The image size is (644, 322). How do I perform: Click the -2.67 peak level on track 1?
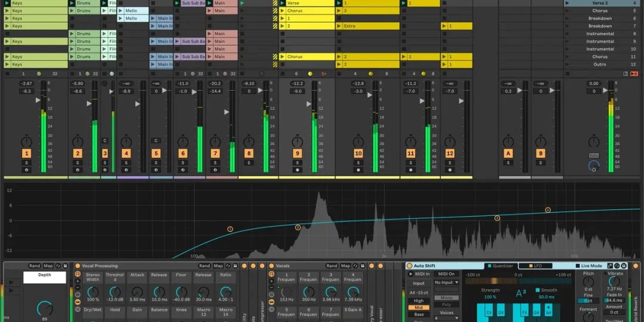[x=27, y=84]
